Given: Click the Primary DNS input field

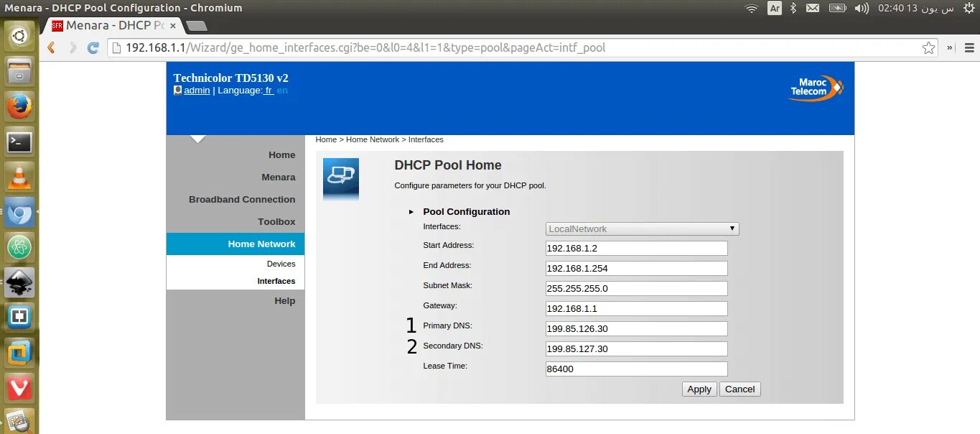Looking at the screenshot, I should [x=637, y=329].
